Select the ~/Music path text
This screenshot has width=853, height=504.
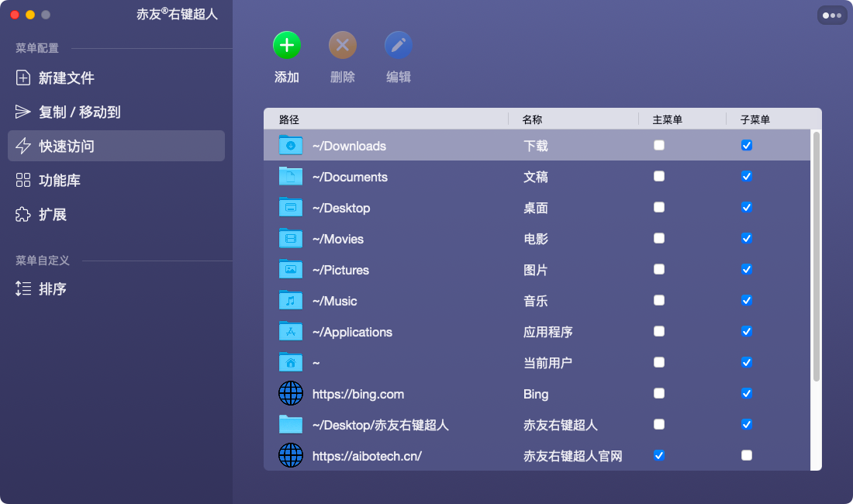(334, 301)
